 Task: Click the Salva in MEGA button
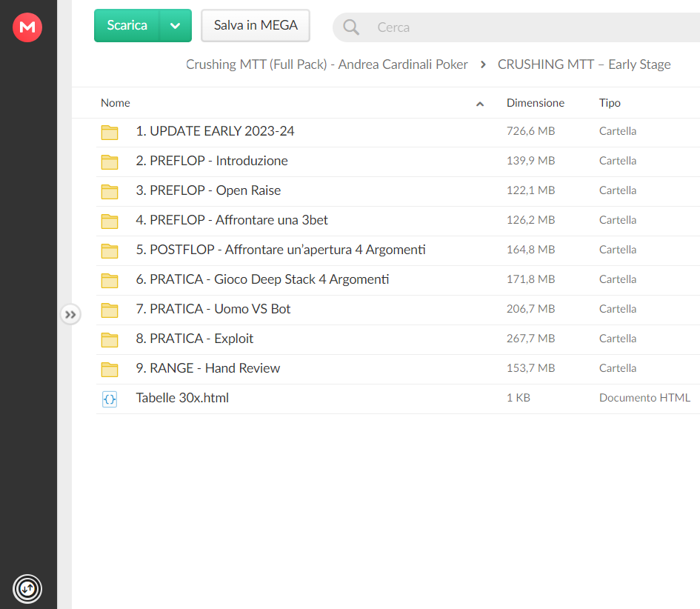point(256,25)
